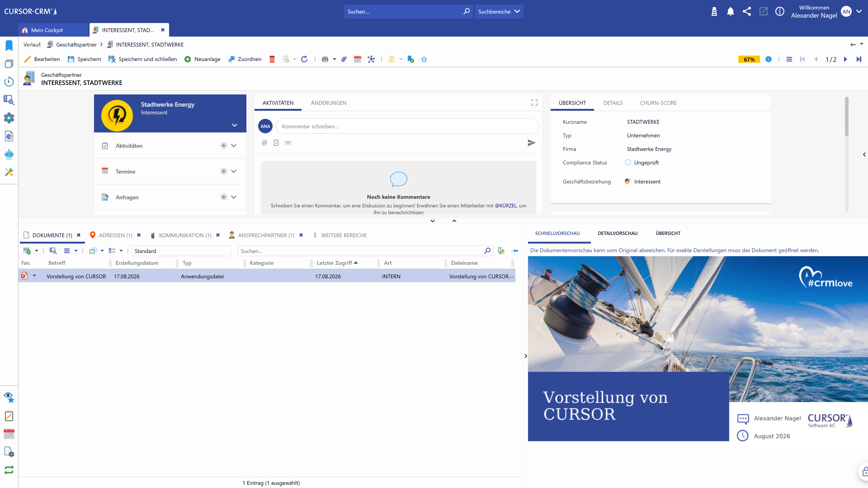Click the pin icon in documents toolbar

[515, 251]
